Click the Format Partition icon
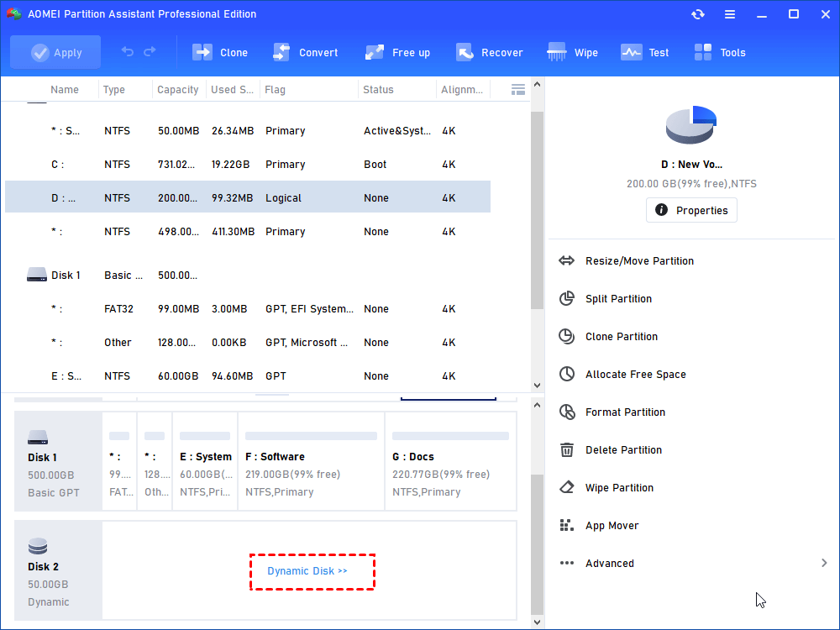This screenshot has height=630, width=840. coord(567,412)
